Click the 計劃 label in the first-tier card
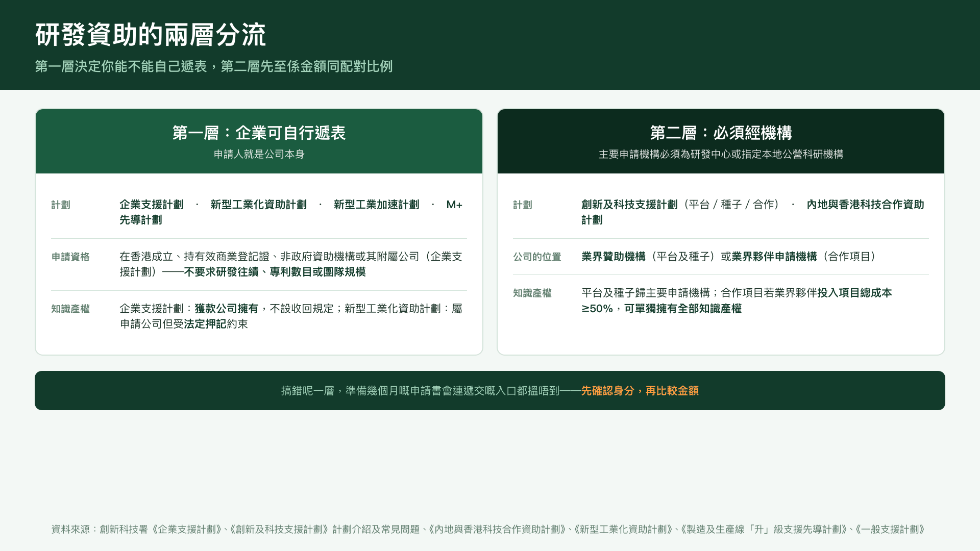The height and width of the screenshot is (551, 980). [x=61, y=205]
